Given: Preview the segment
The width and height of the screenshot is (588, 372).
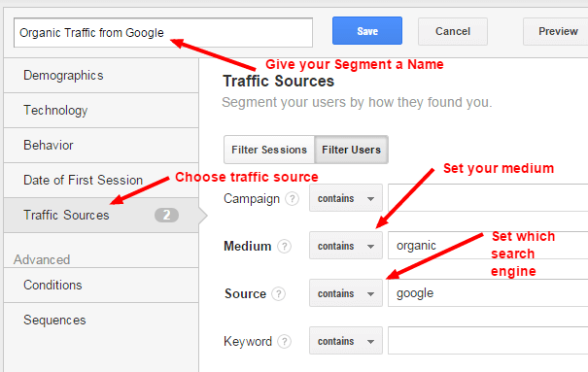Looking at the screenshot, I should point(556,31).
